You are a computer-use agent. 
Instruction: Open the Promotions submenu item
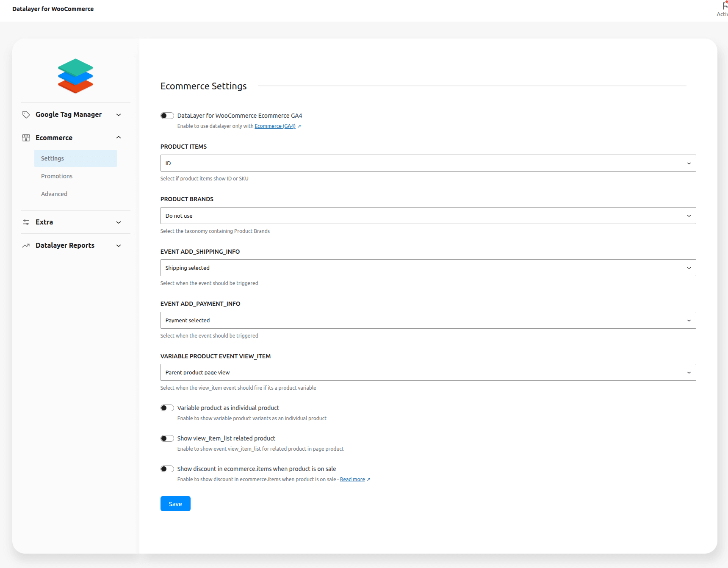[x=57, y=176]
